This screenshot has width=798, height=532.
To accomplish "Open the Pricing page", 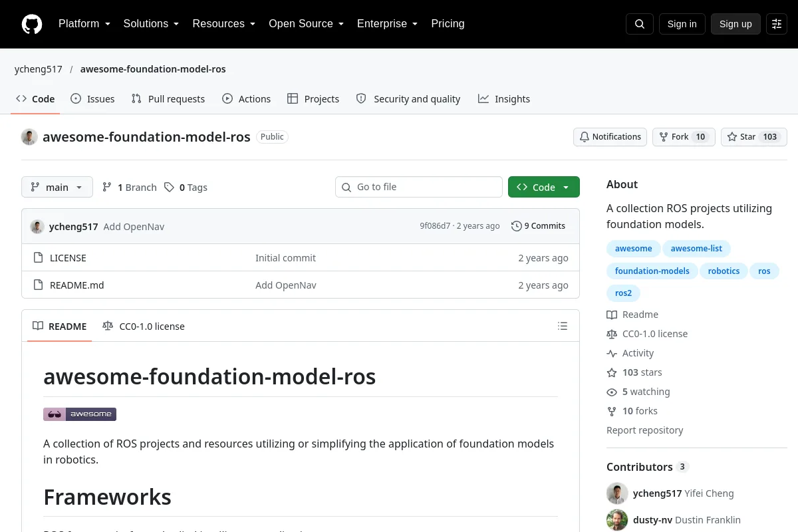I will point(448,24).
